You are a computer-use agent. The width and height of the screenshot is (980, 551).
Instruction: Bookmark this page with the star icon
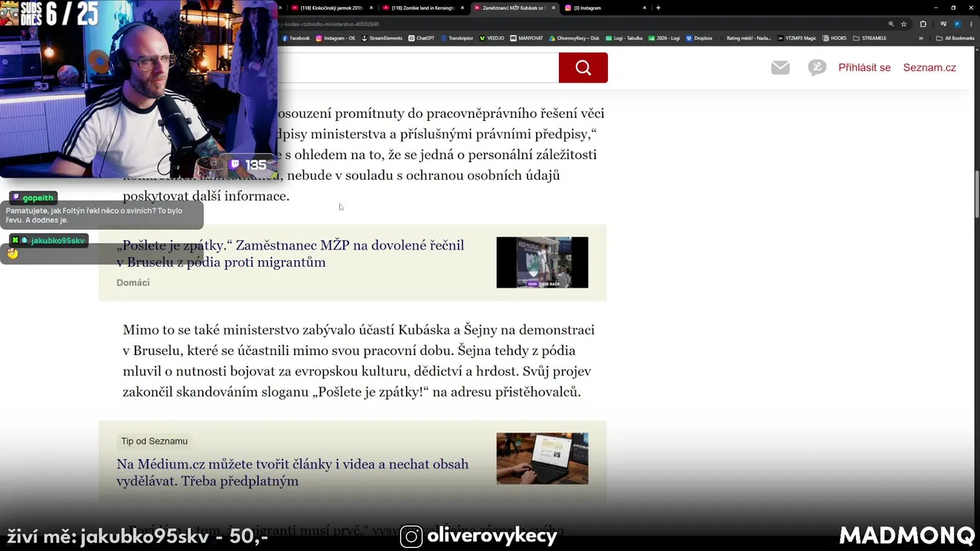tap(903, 24)
